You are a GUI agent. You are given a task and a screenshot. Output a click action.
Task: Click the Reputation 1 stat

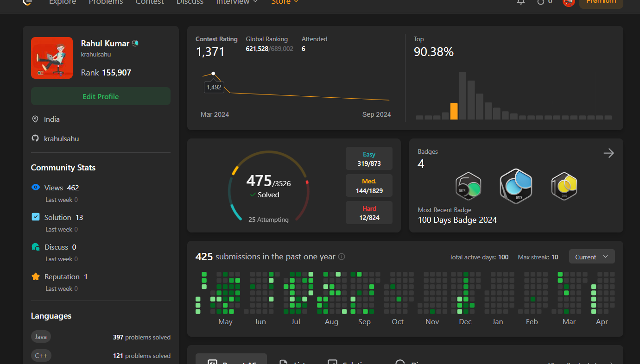tap(66, 276)
